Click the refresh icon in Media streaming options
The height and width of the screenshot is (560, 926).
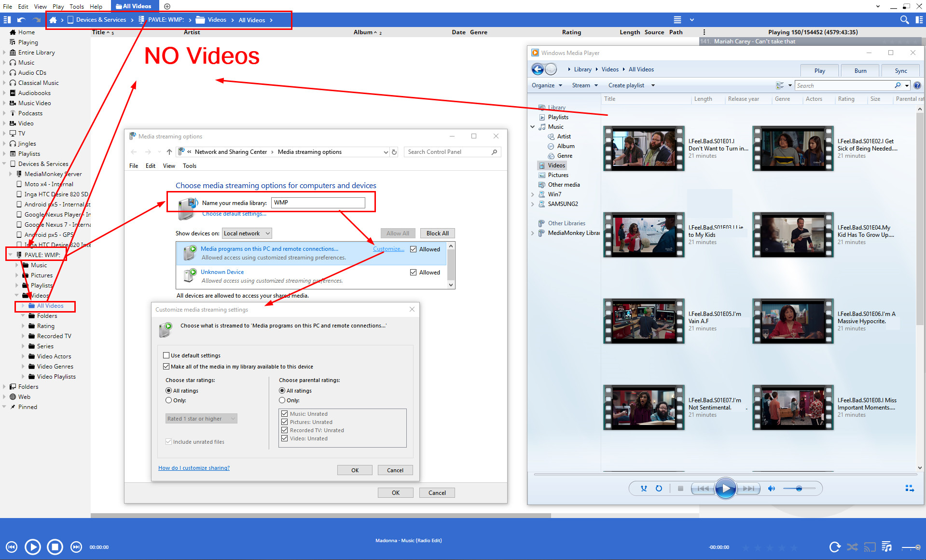pyautogui.click(x=394, y=152)
